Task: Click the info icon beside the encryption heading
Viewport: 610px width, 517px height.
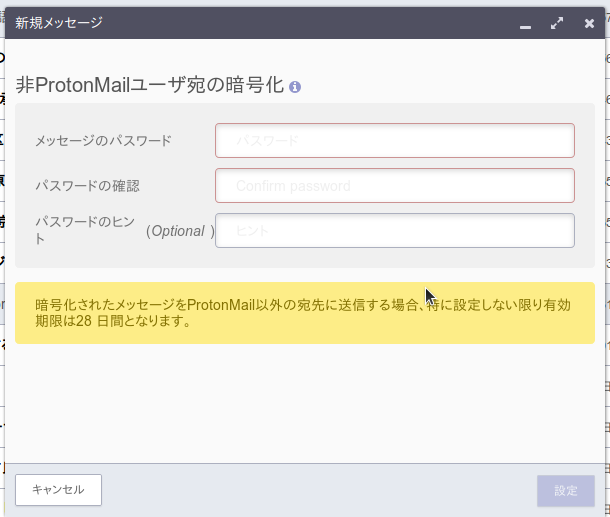Action: 295,87
